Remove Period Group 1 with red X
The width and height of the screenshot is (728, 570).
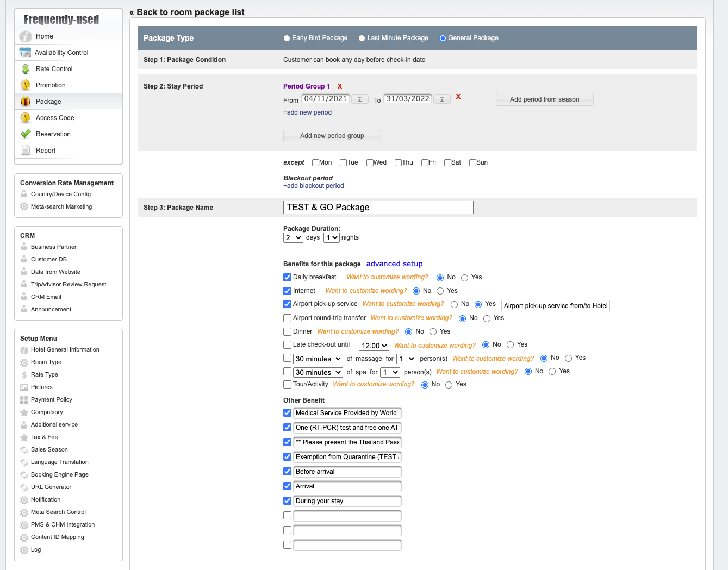point(340,86)
